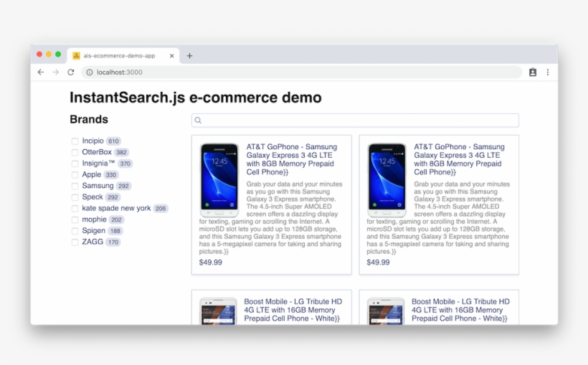Click the profile icon in toolbar
This screenshot has width=588, height=365.
tap(533, 72)
